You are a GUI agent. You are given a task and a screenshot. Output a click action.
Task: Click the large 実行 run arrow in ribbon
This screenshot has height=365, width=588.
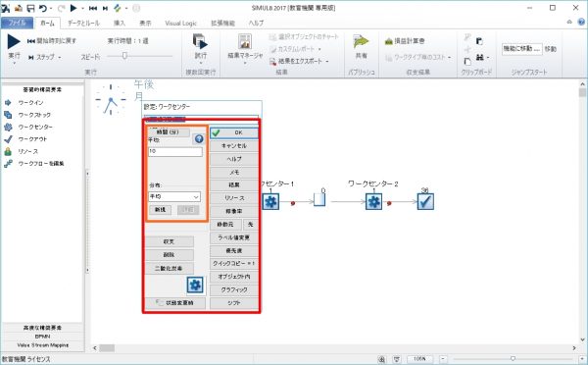click(x=14, y=41)
